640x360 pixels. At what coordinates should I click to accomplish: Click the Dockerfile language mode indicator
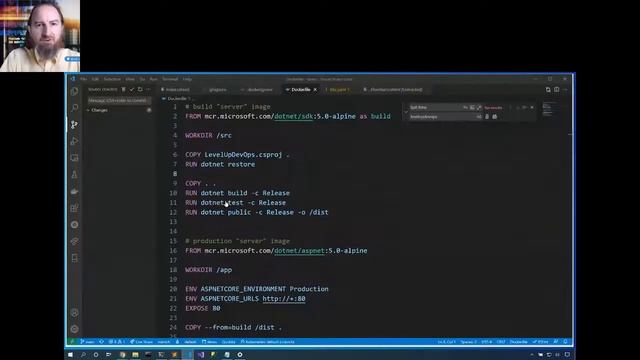(518, 342)
